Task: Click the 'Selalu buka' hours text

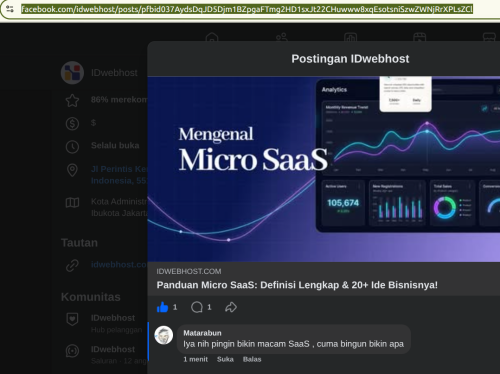Action: click(x=115, y=145)
